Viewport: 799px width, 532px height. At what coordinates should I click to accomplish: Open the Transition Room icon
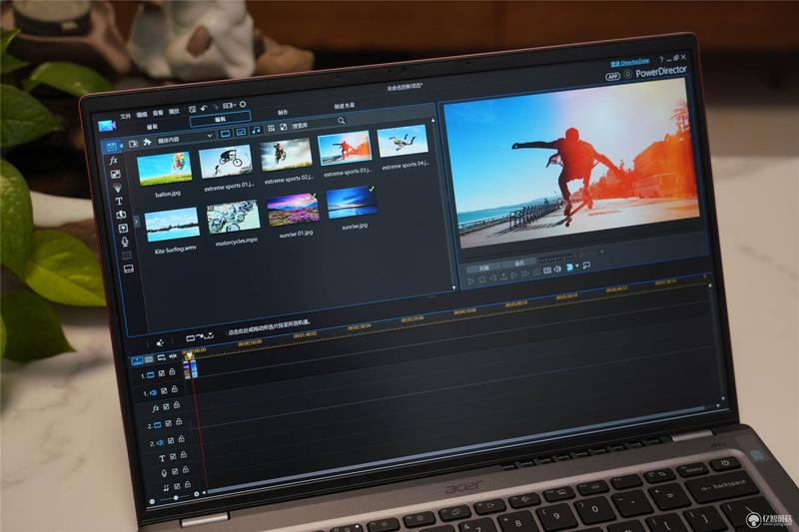pyautogui.click(x=121, y=215)
